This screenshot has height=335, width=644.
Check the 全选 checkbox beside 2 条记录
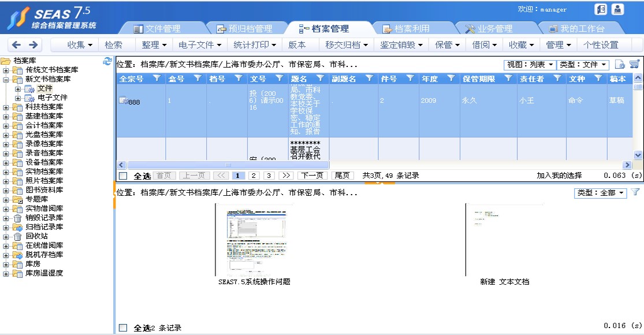(x=123, y=327)
